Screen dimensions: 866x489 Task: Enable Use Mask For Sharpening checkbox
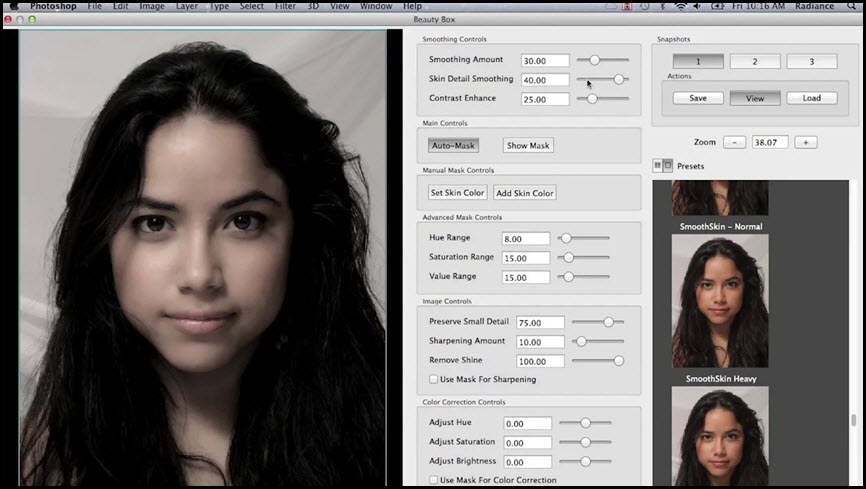click(x=434, y=379)
